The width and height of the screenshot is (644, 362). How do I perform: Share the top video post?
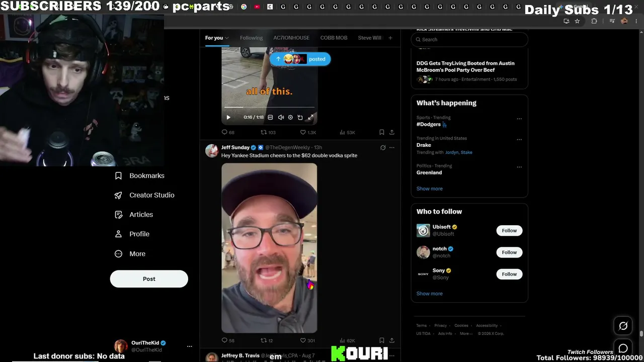point(392,132)
